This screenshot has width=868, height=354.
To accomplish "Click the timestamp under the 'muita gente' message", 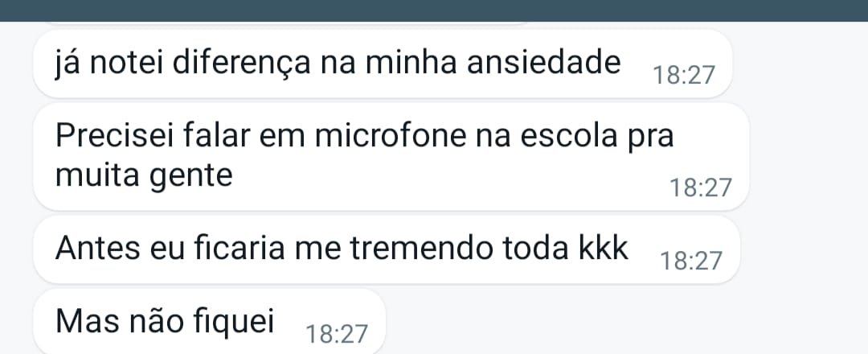I will pyautogui.click(x=701, y=188).
